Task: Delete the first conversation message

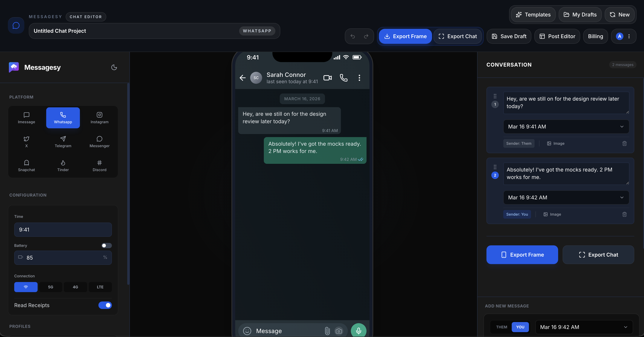Action: tap(624, 143)
